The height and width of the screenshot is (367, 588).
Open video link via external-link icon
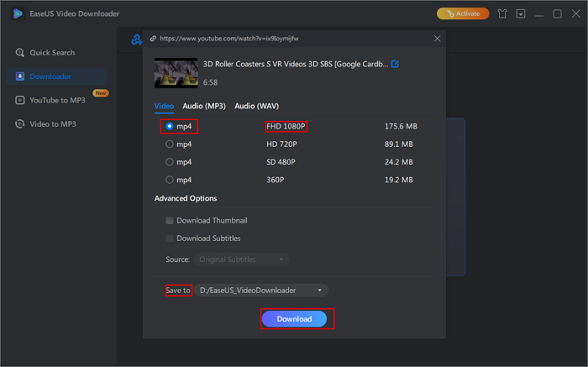(x=395, y=65)
